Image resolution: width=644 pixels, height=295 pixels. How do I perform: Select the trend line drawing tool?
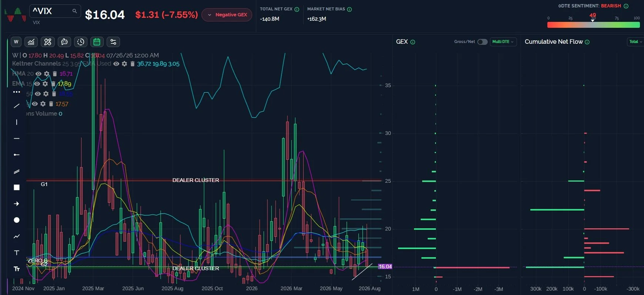[x=17, y=106]
